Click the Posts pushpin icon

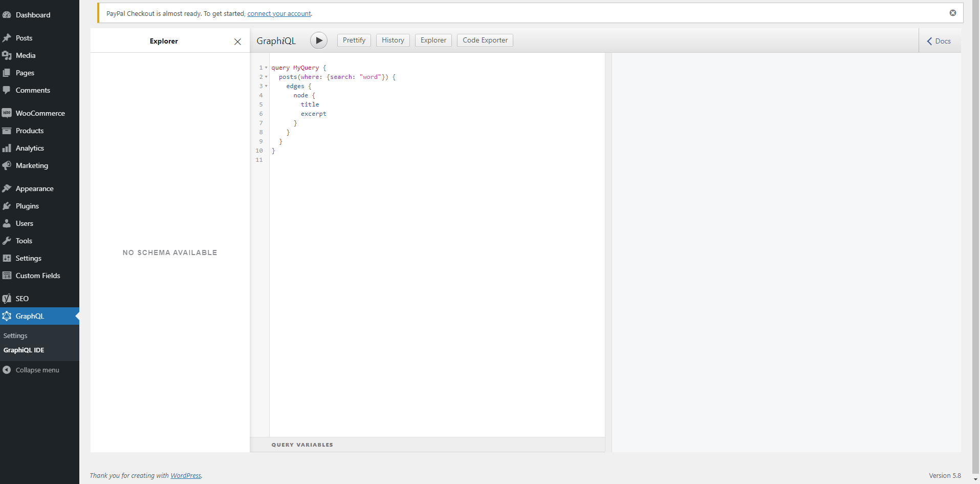pyautogui.click(x=7, y=38)
